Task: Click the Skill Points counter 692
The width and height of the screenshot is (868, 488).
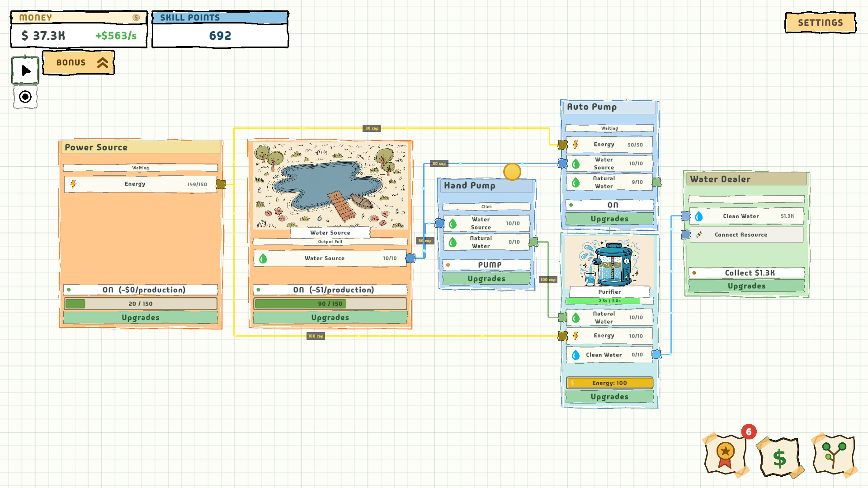Action: click(220, 36)
